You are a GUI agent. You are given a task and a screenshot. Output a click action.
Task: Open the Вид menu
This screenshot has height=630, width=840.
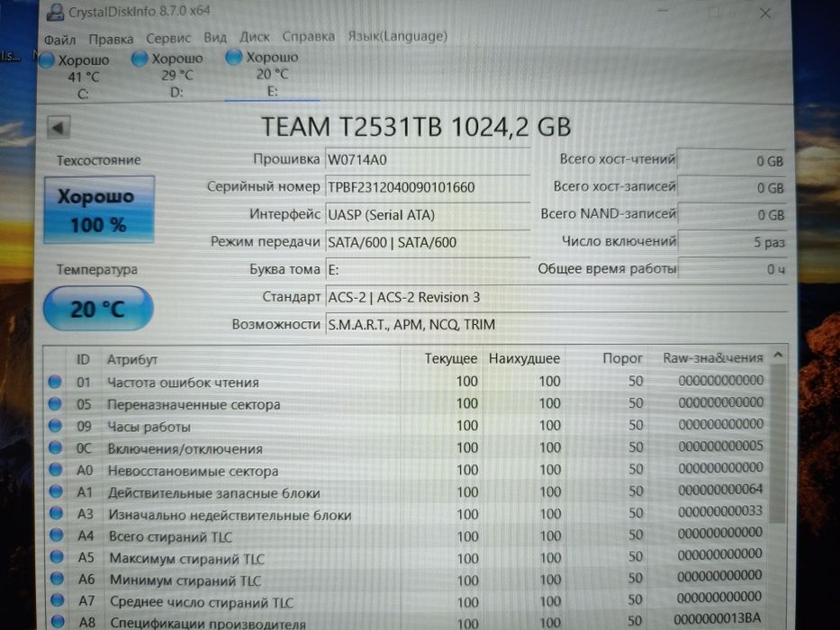(215, 38)
